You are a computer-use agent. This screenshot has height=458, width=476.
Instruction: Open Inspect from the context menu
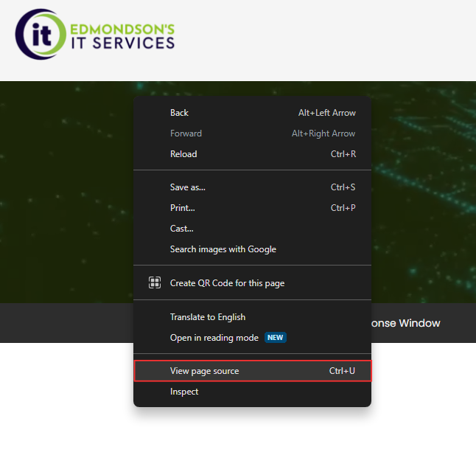tap(184, 392)
